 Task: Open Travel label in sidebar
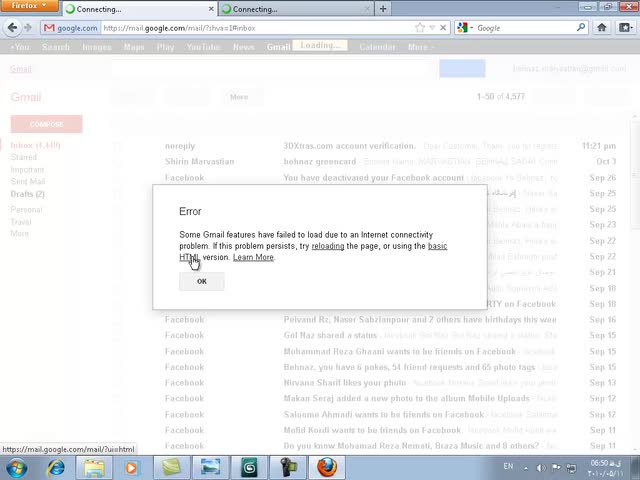click(21, 222)
